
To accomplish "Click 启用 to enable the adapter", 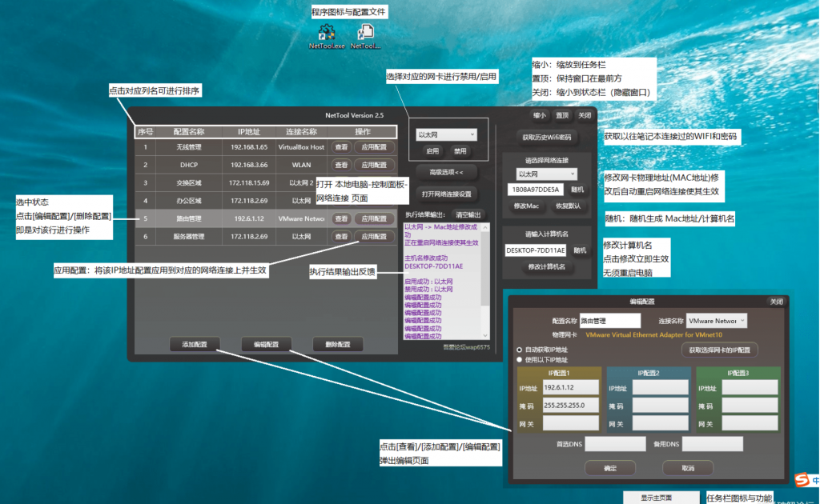I will pos(432,151).
